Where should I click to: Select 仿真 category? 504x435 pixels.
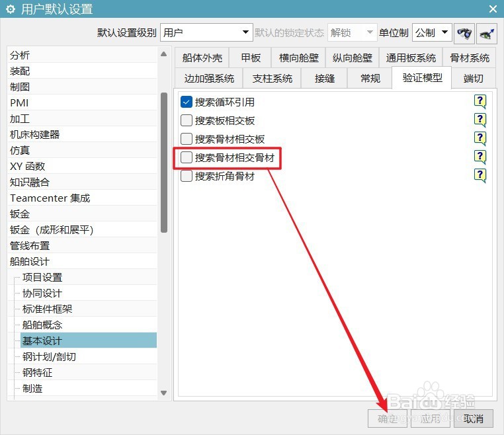(x=82, y=150)
